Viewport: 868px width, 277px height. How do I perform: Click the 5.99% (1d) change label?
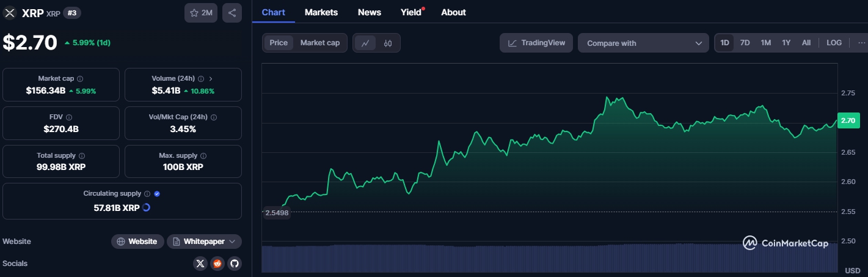click(87, 43)
